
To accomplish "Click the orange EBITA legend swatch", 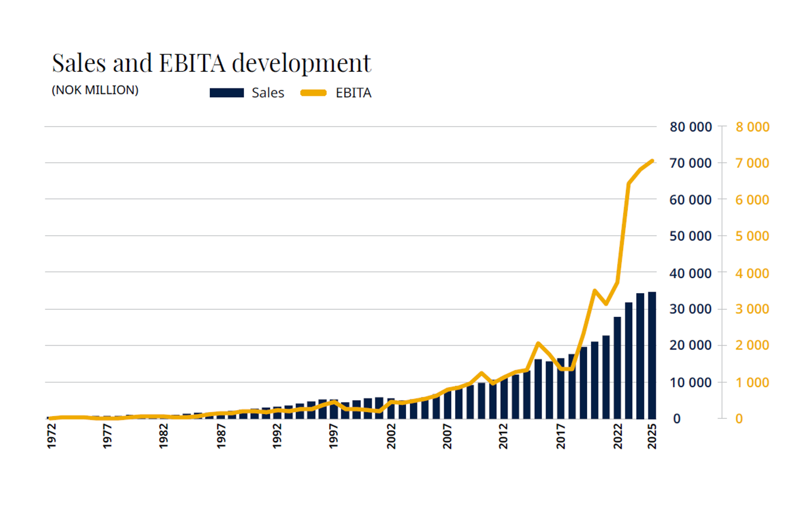I will (x=313, y=93).
